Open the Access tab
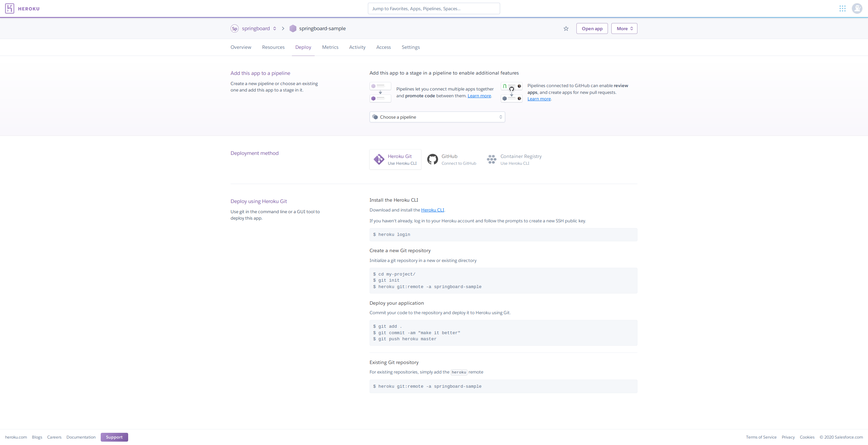 383,47
